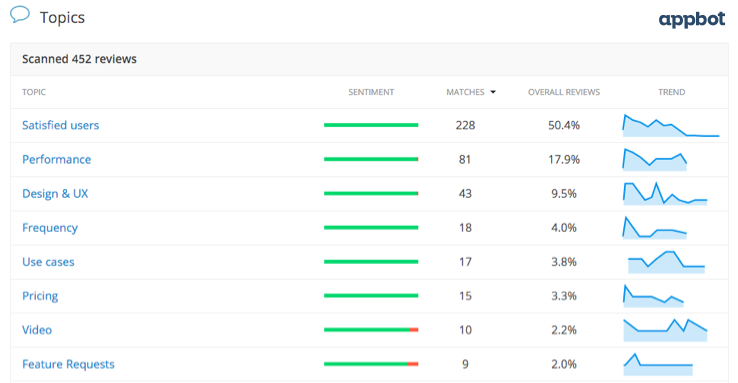The image size is (738, 383).
Task: Click the TOPIC column header
Action: [34, 92]
